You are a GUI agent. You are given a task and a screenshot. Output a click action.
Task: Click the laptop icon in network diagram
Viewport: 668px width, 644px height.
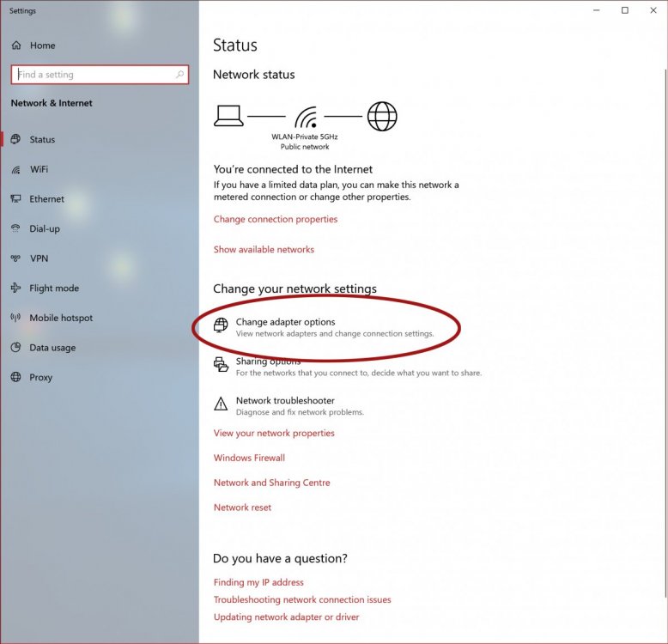click(228, 116)
